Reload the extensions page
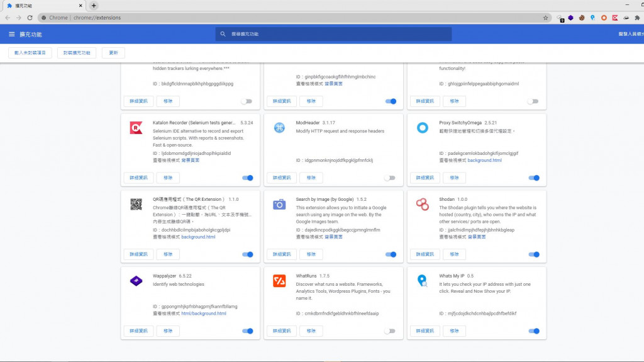644x362 pixels. click(30, 18)
